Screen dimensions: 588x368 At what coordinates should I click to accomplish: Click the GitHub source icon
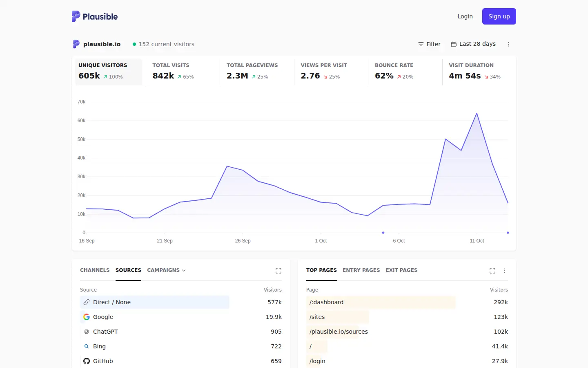point(87,361)
